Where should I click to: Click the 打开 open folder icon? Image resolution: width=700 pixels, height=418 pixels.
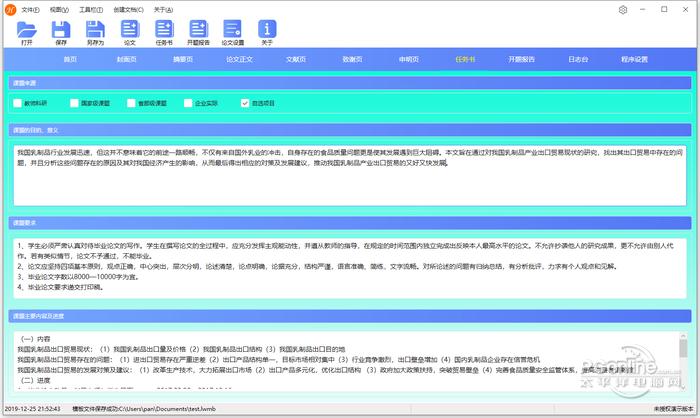(x=27, y=29)
